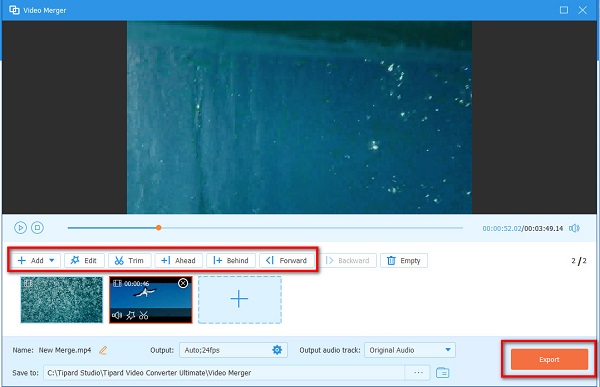
Task: Mute the preview volume speaker icon
Action: click(574, 229)
